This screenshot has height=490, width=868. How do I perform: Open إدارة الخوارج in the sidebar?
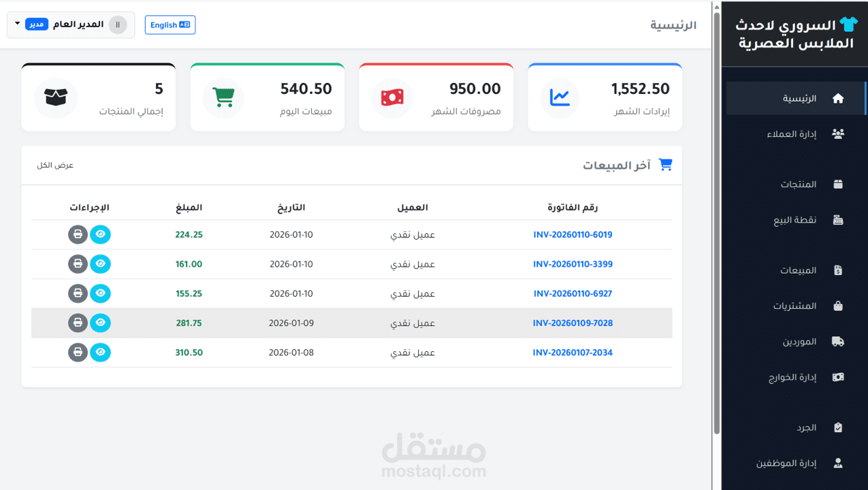(794, 377)
